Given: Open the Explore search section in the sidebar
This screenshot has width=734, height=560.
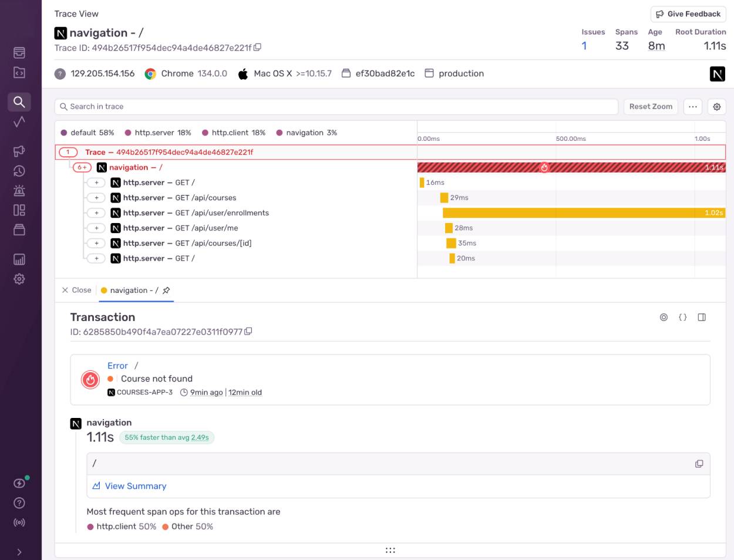Looking at the screenshot, I should tap(19, 102).
